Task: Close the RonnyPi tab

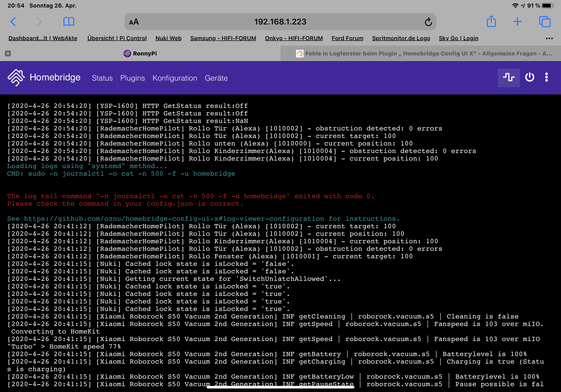Action: [8, 53]
